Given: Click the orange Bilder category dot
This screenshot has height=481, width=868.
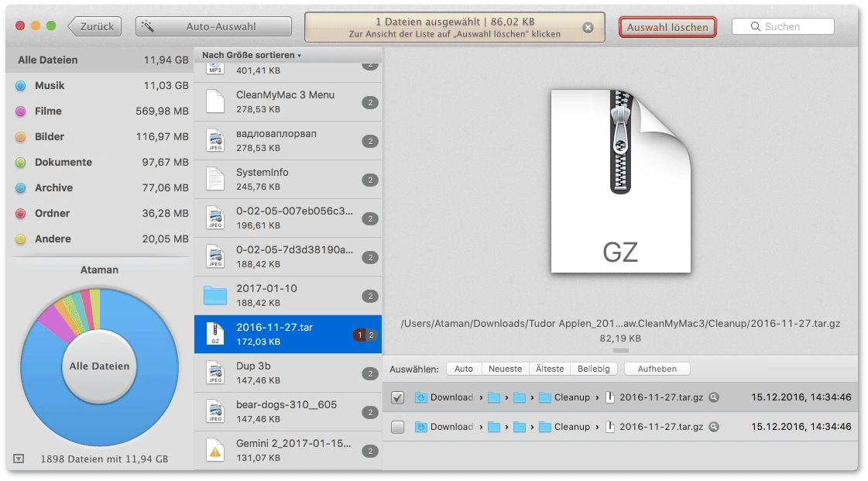Looking at the screenshot, I should (x=20, y=137).
